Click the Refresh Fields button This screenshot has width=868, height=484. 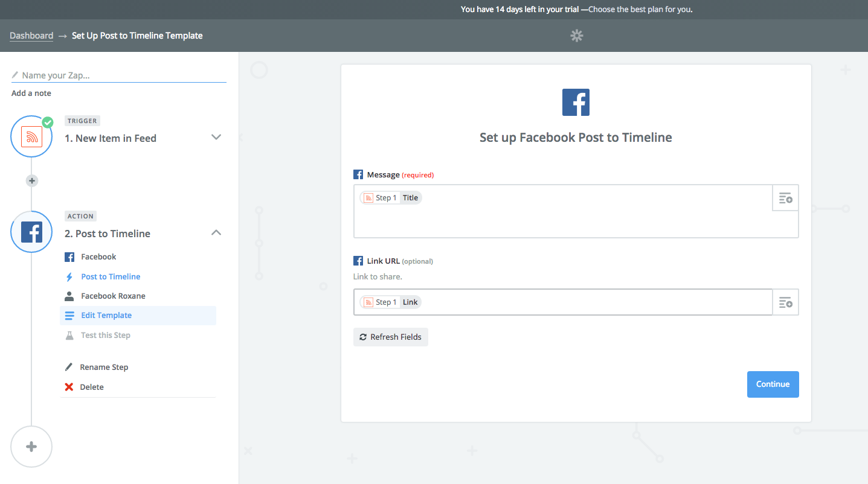(x=391, y=337)
